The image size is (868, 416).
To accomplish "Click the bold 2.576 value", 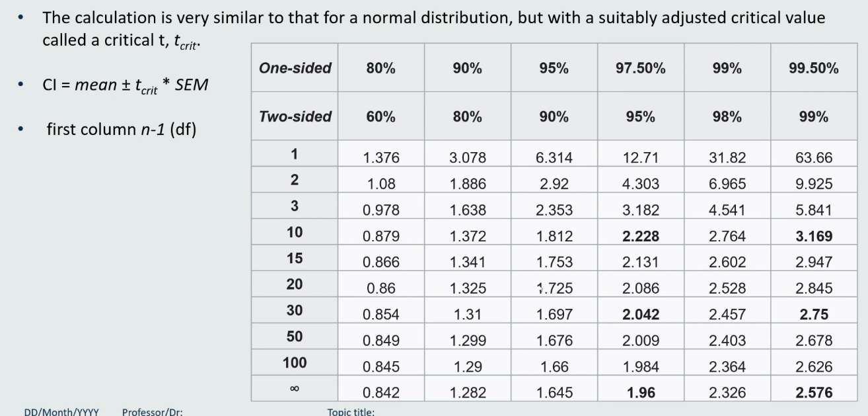I will coord(814,393).
